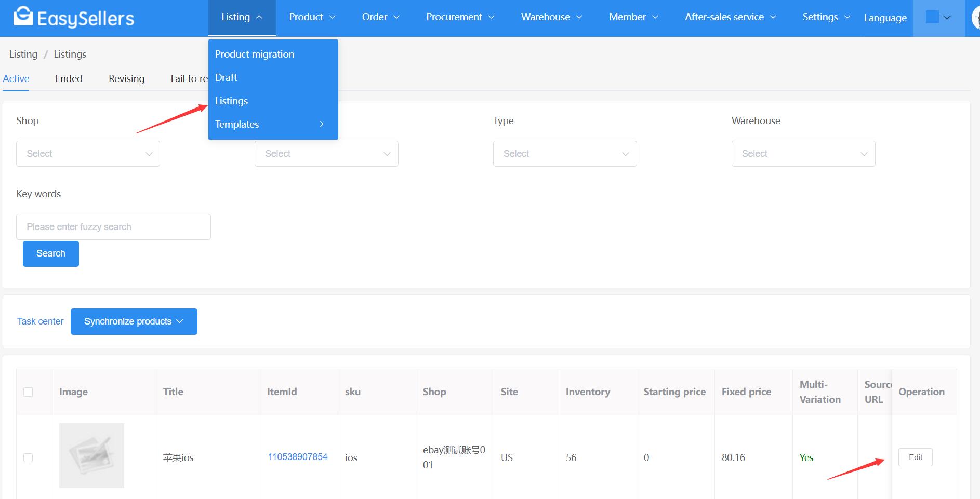980x499 pixels.
Task: Switch to the Revising tab
Action: tap(126, 78)
